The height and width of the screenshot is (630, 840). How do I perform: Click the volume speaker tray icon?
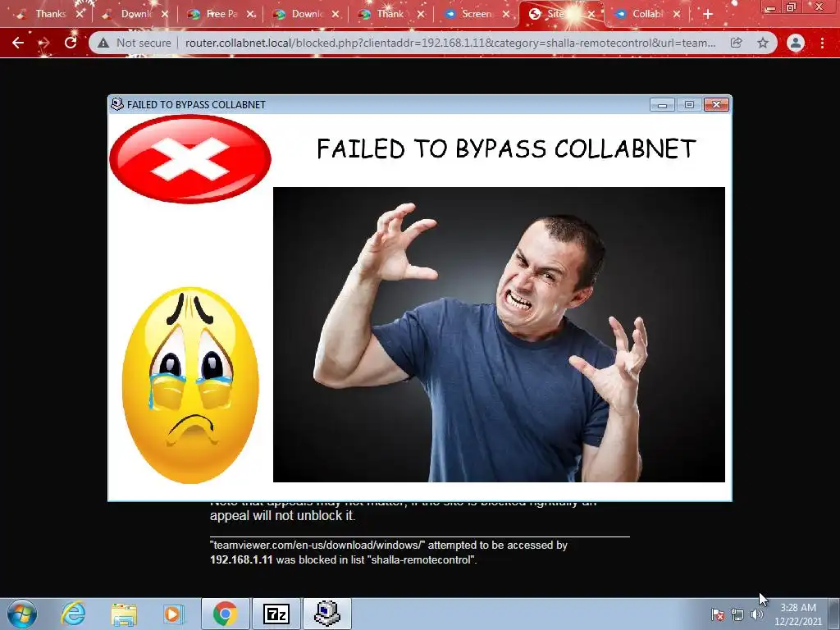(x=757, y=614)
